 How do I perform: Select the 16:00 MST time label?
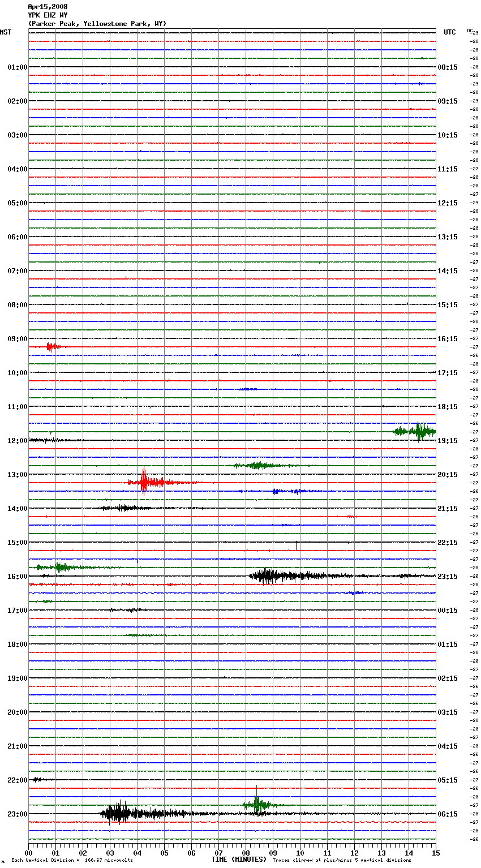tap(18, 577)
